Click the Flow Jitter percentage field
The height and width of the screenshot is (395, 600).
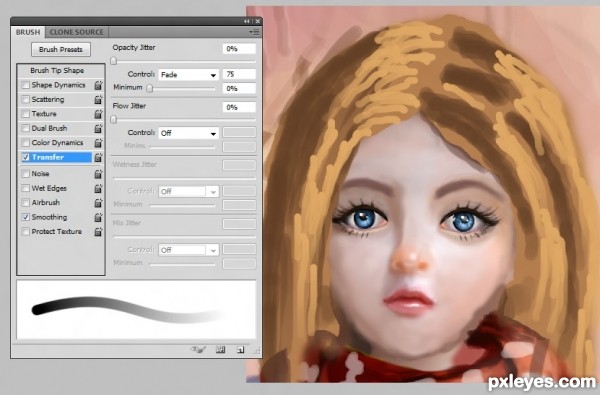(x=239, y=107)
